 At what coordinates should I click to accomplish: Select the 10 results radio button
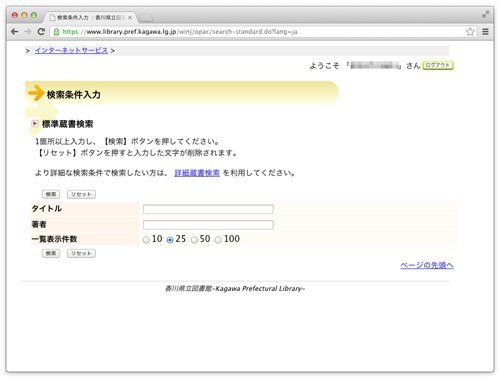click(x=146, y=240)
